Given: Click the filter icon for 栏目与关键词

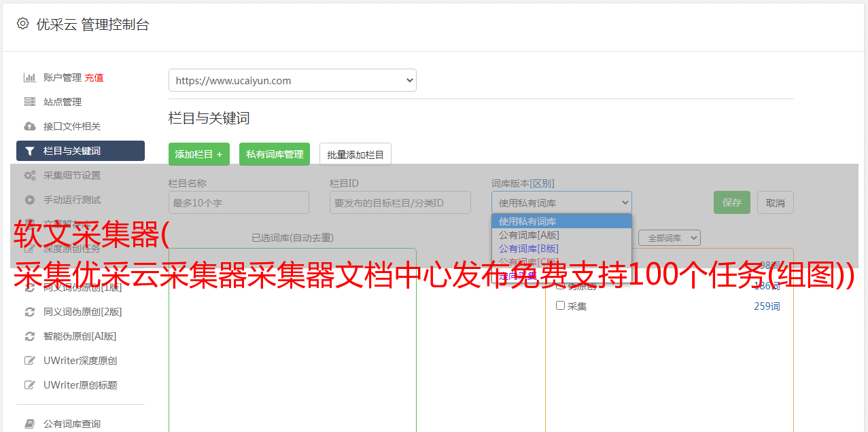Looking at the screenshot, I should click(30, 151).
